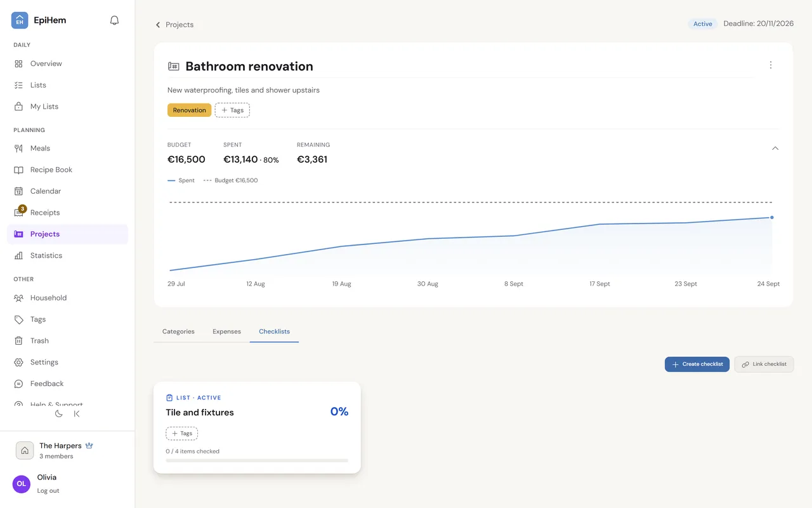Open project options three-dot menu
This screenshot has width=812, height=508.
tap(771, 65)
